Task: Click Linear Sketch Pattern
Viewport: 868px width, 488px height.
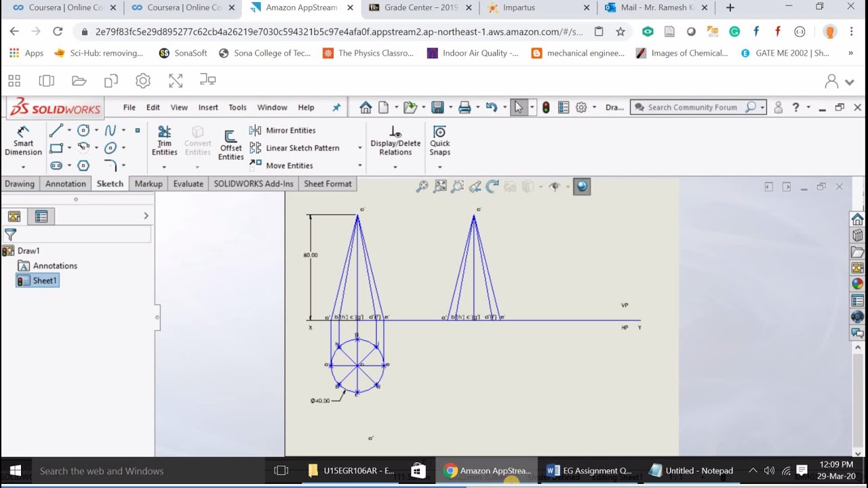Action: (x=294, y=148)
